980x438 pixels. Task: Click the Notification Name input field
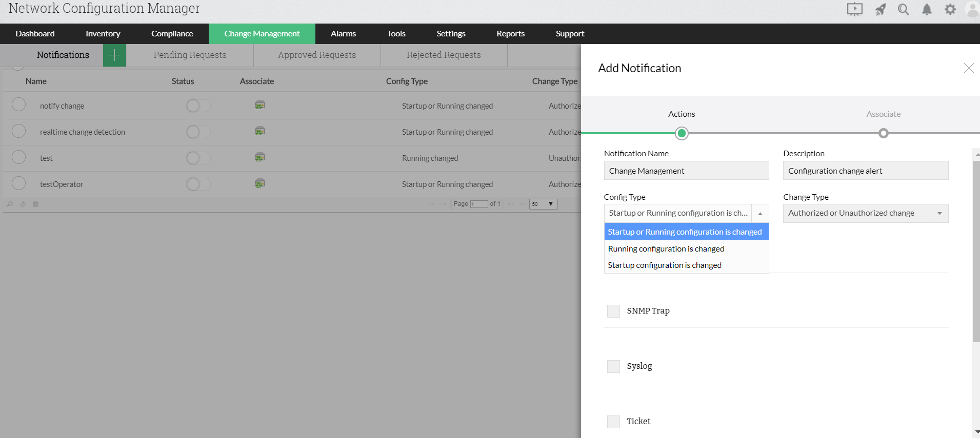(x=686, y=171)
